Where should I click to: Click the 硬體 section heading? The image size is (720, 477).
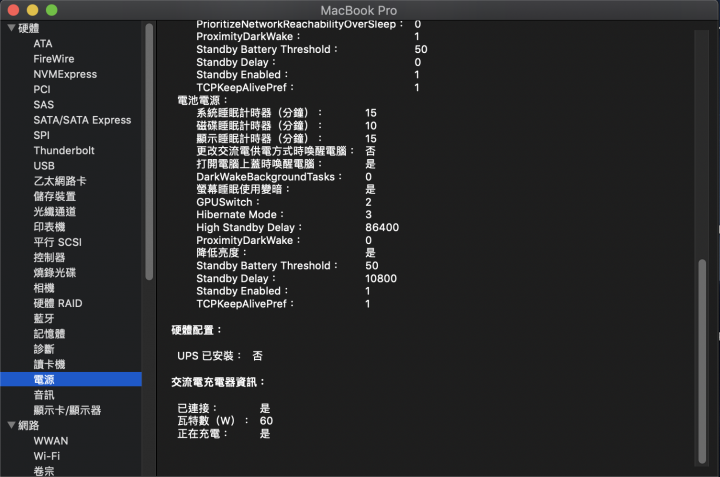pyautogui.click(x=28, y=28)
